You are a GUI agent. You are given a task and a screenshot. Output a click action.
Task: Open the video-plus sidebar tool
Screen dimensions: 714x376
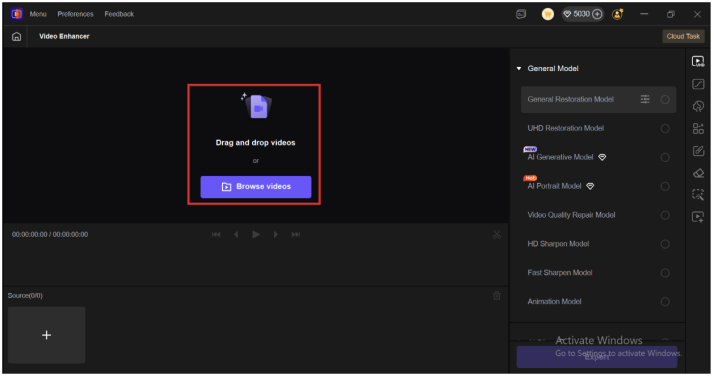pyautogui.click(x=698, y=217)
